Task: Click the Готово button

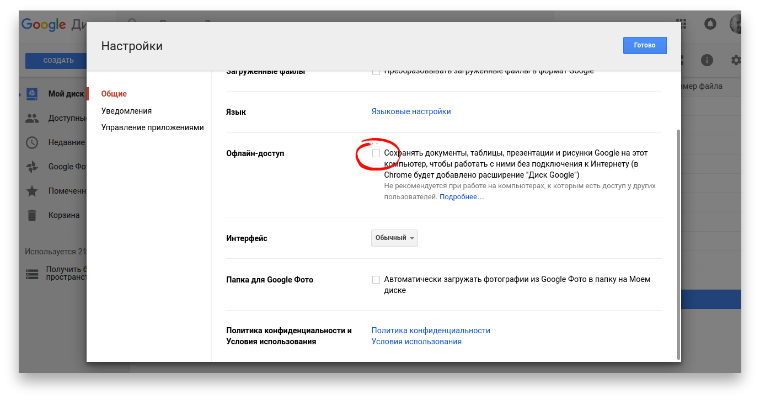Action: click(645, 45)
